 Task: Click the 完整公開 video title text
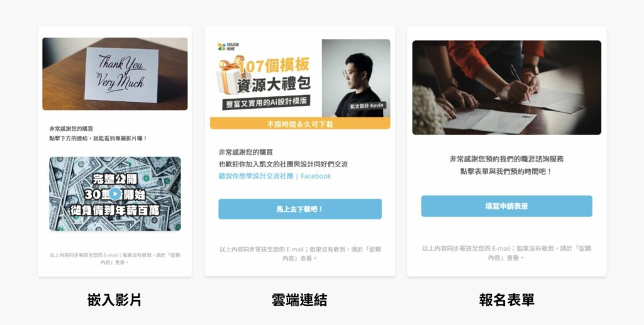click(115, 179)
